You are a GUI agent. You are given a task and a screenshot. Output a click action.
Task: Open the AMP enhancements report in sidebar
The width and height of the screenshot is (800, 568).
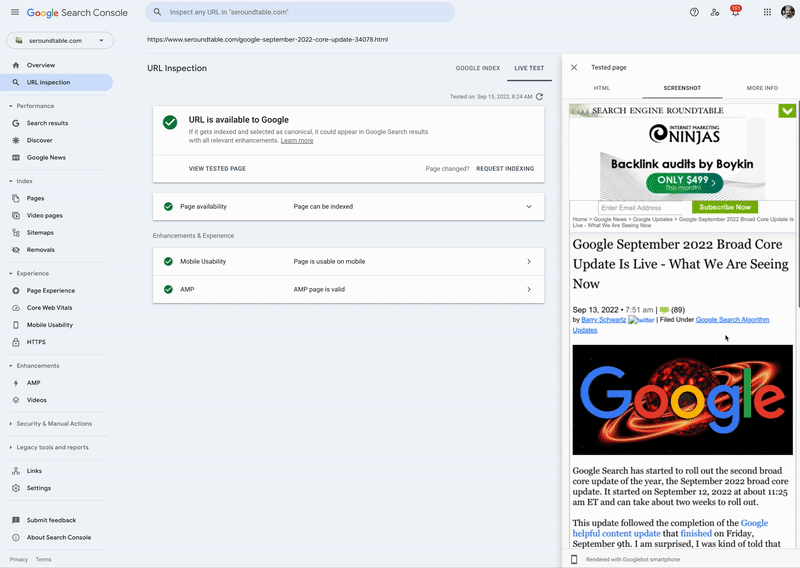(x=33, y=383)
